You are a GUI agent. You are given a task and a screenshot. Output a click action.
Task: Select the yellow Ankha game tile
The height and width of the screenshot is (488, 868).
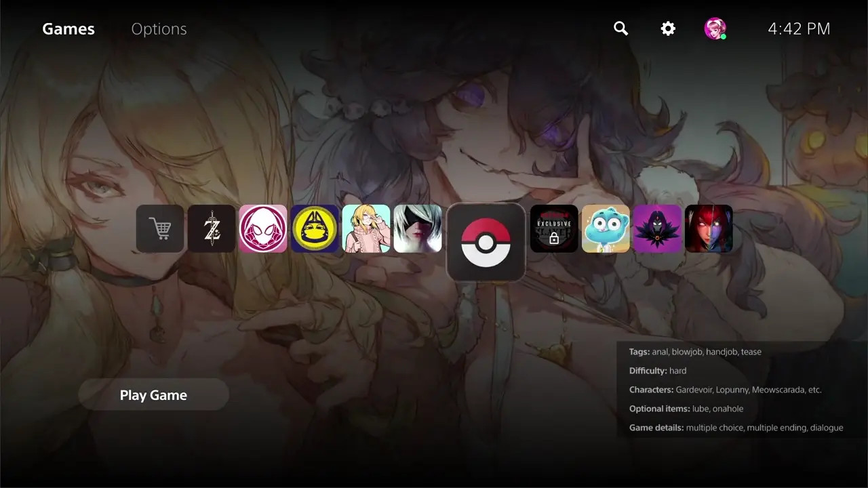click(x=314, y=228)
